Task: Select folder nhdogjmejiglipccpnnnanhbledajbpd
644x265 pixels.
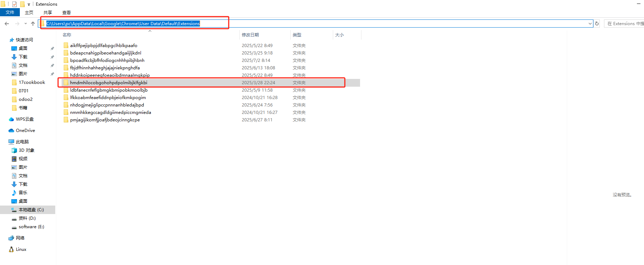Action: tap(107, 105)
